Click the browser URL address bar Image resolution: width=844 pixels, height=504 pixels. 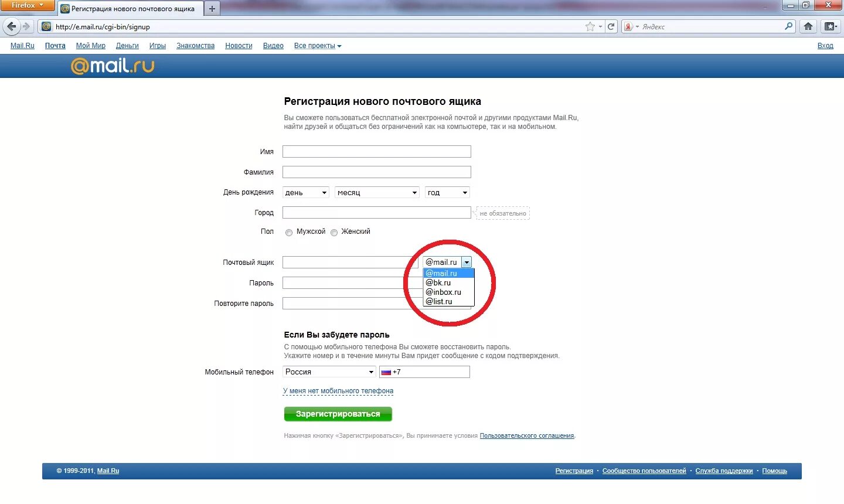(316, 26)
